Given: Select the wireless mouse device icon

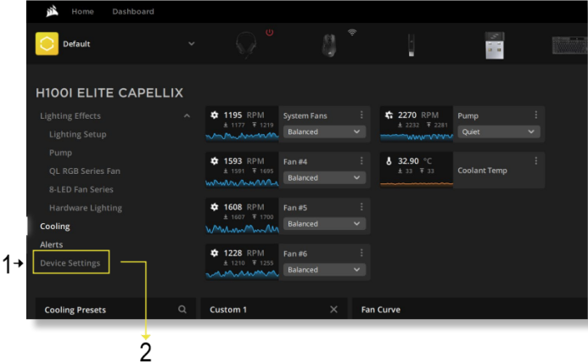Looking at the screenshot, I should click(329, 45).
